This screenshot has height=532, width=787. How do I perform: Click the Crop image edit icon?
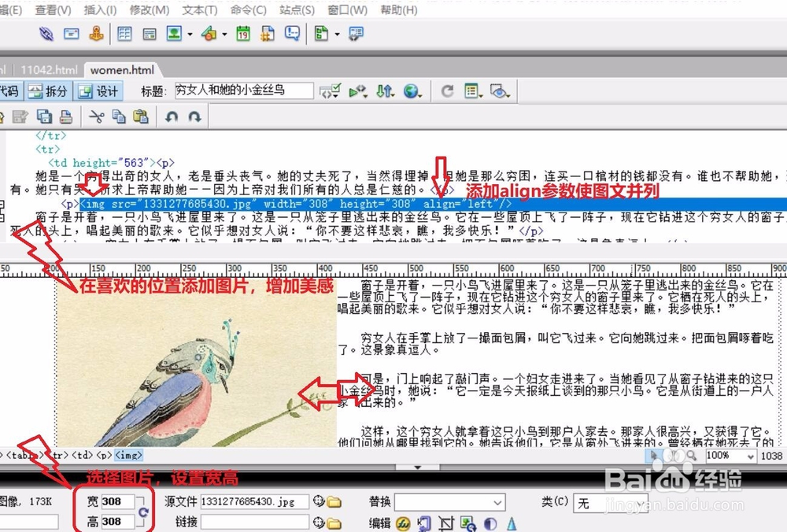click(445, 524)
